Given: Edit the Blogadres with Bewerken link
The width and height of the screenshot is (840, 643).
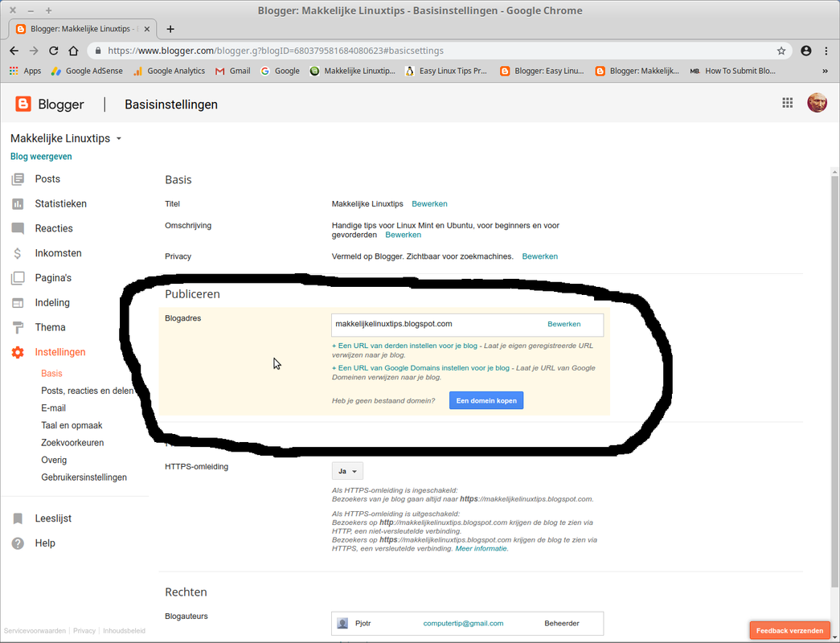Looking at the screenshot, I should click(564, 324).
